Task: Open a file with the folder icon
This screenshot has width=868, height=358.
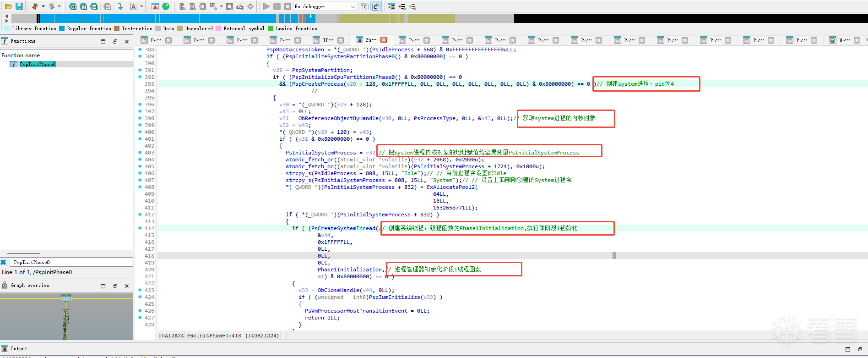Action: (x=8, y=6)
